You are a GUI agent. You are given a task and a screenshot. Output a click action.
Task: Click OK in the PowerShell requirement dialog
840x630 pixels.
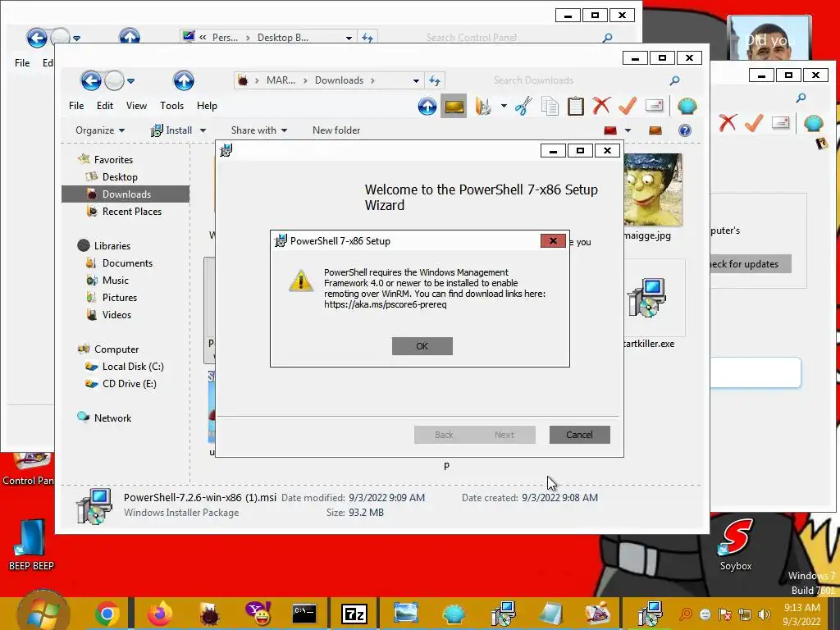click(x=422, y=346)
